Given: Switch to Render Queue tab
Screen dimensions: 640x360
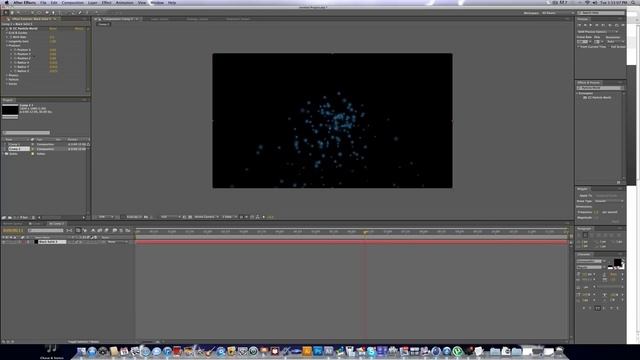Looking at the screenshot, I should click(x=12, y=224).
